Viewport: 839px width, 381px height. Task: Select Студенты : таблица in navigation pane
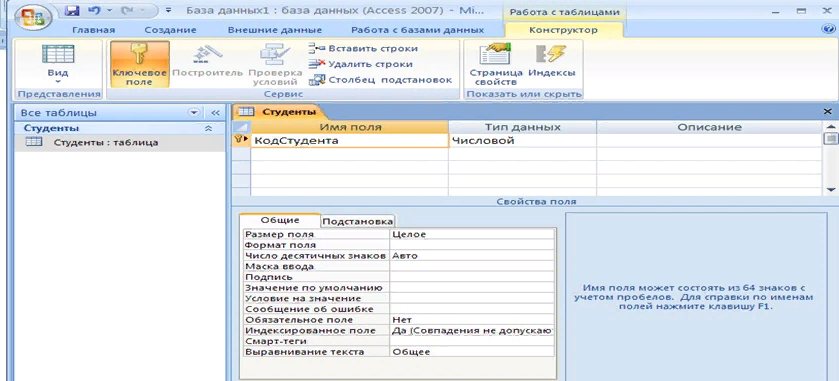[x=120, y=142]
